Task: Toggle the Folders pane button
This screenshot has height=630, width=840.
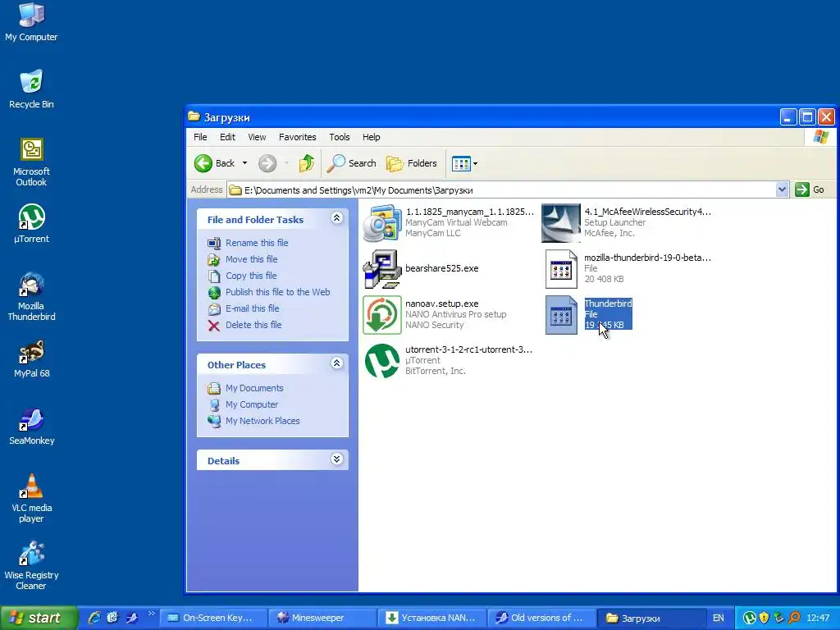Action: (412, 163)
